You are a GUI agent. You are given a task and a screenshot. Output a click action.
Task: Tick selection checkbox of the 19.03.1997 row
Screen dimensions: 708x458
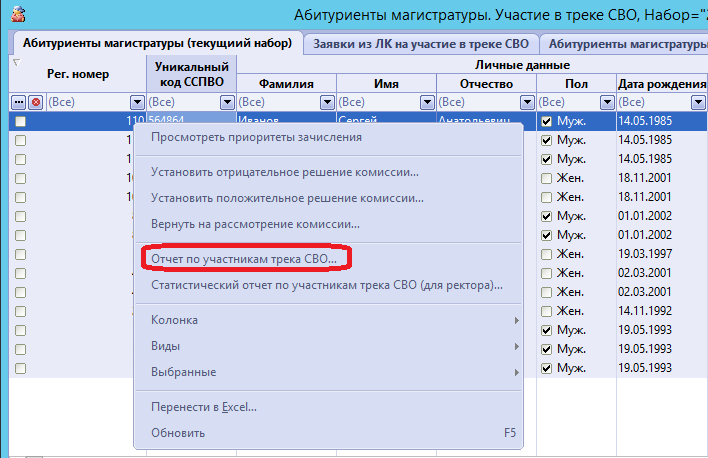20,254
